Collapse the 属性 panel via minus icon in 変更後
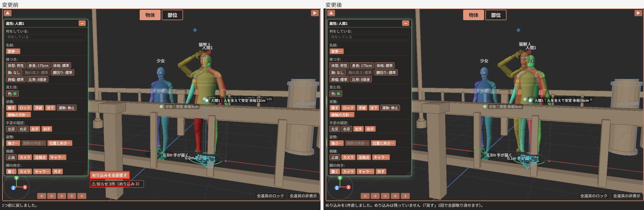 pos(405,23)
